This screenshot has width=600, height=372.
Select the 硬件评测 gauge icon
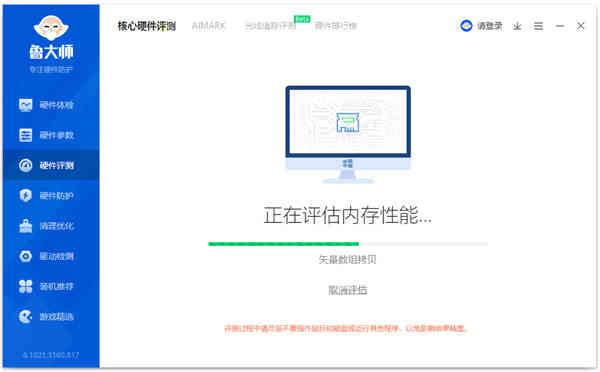point(26,165)
